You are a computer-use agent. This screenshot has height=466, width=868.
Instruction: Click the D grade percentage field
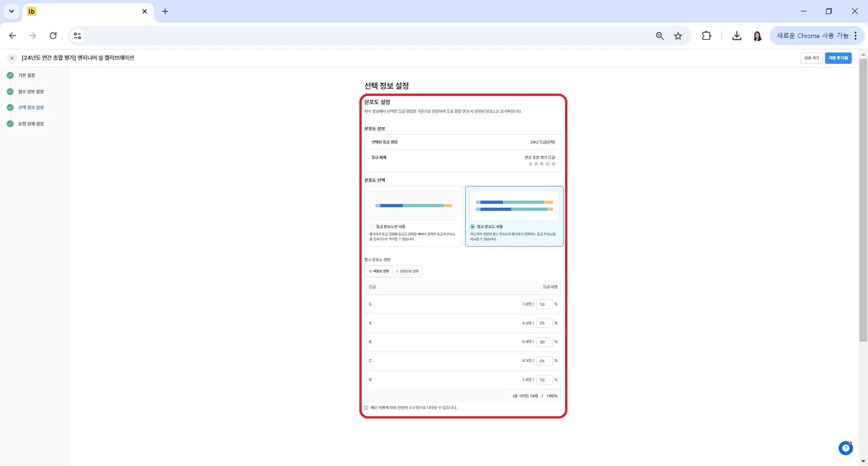click(x=544, y=380)
